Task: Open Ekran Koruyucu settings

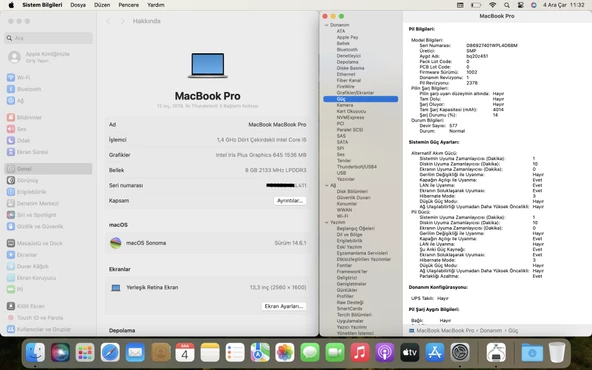Action: tap(31, 278)
